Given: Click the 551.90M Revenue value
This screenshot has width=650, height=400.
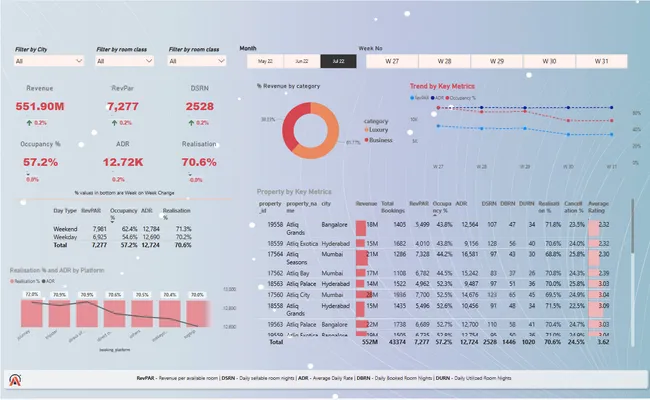Looking at the screenshot, I should point(40,107).
